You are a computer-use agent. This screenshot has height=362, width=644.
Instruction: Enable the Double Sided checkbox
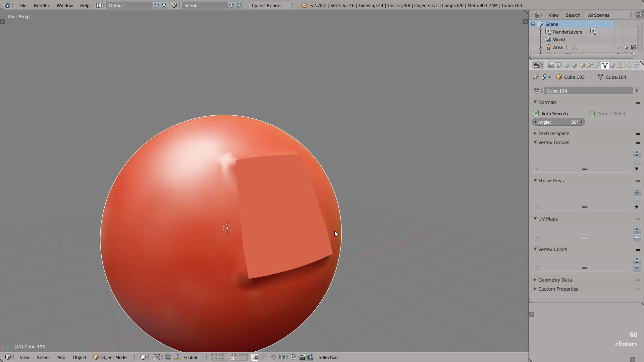[592, 114]
